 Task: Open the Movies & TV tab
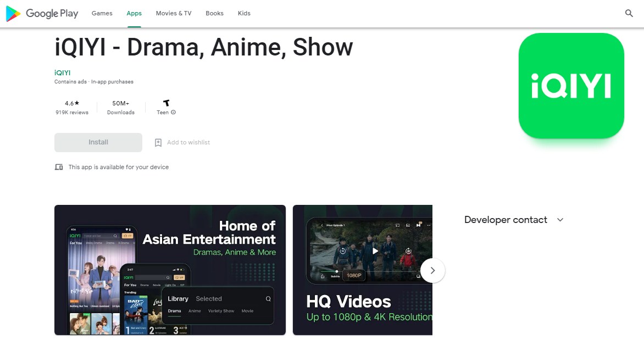[174, 13]
